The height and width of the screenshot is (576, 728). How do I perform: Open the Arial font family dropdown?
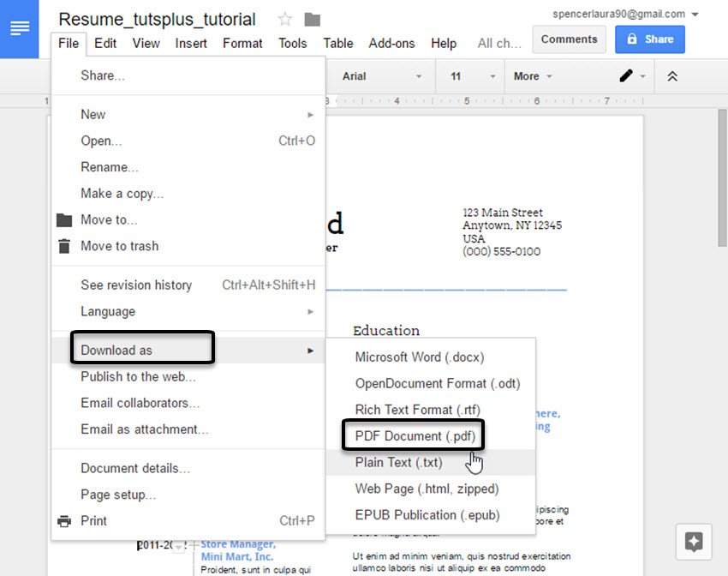coord(381,76)
